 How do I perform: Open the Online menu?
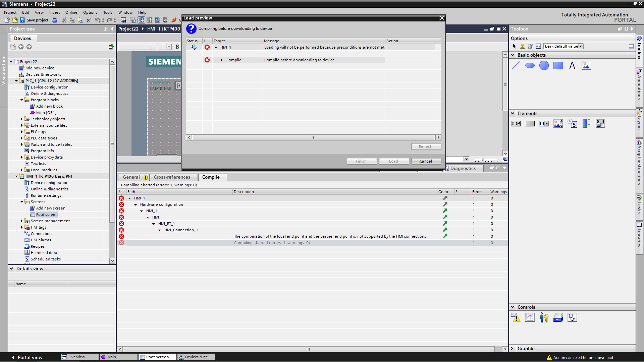[71, 12]
